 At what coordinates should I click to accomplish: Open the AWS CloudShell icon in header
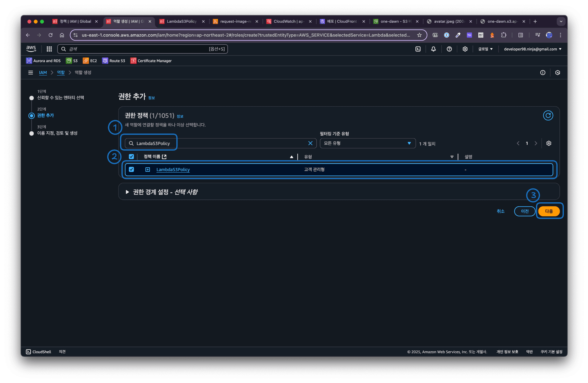(418, 49)
